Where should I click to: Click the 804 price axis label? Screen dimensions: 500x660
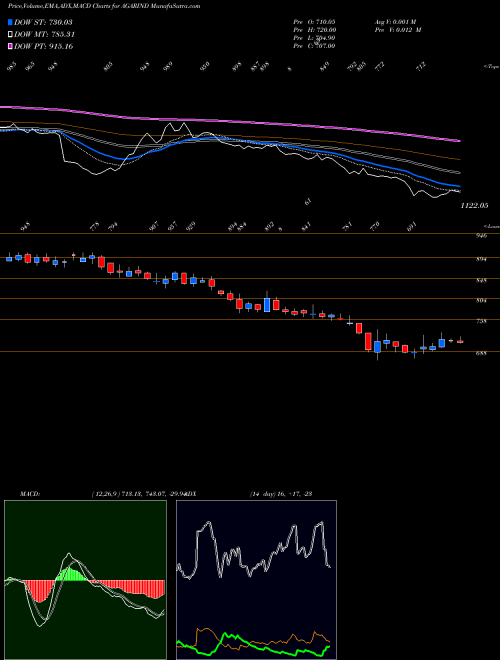tap(481, 301)
